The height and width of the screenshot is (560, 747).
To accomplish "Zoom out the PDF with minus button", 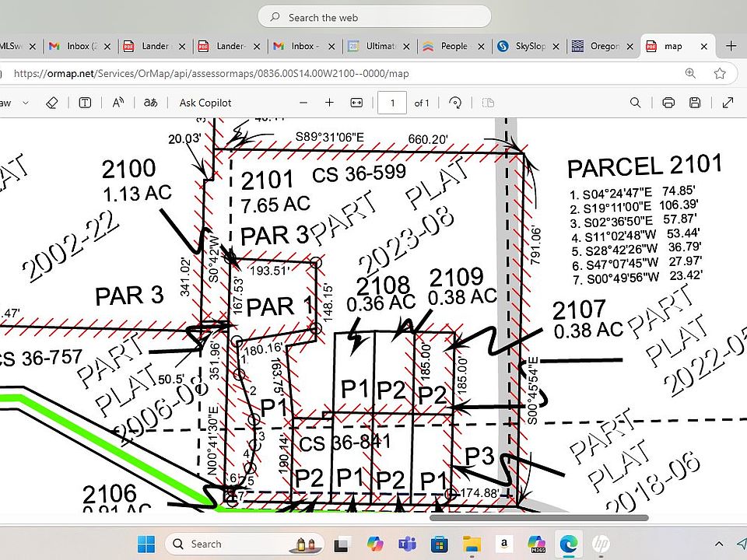I will point(303,103).
